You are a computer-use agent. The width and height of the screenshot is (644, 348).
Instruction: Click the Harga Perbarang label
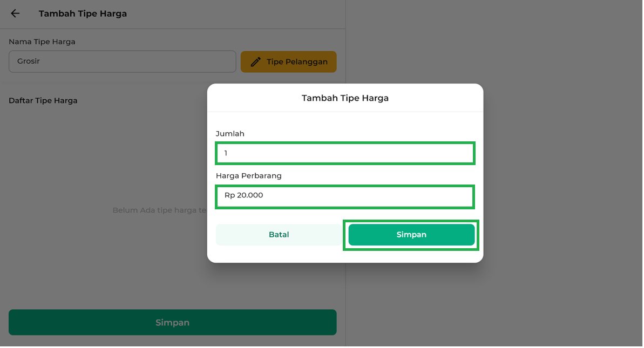(248, 176)
